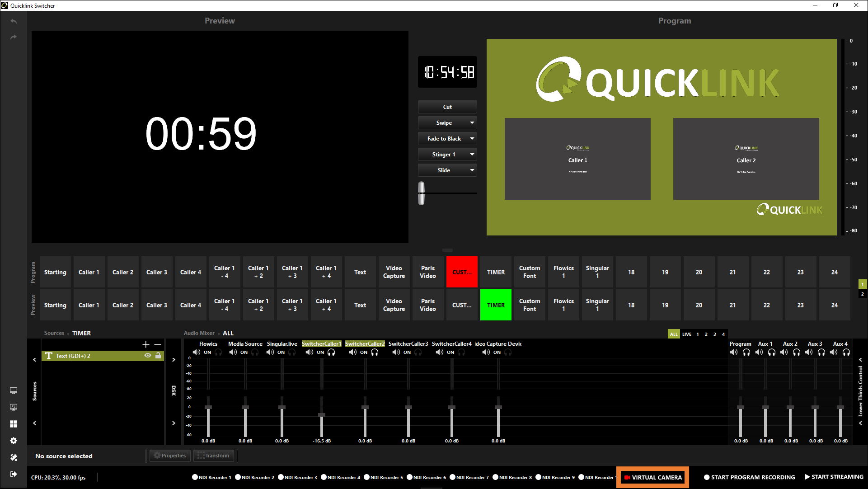Toggle visibility eye of Text (GDI+) 2
The height and width of the screenshot is (489, 868).
[x=147, y=356]
